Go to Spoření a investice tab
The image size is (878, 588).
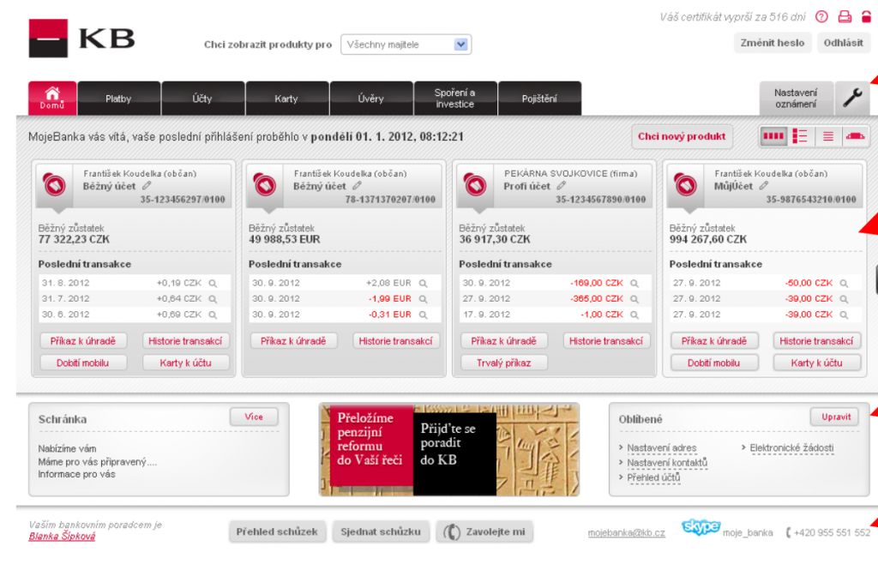pyautogui.click(x=454, y=99)
